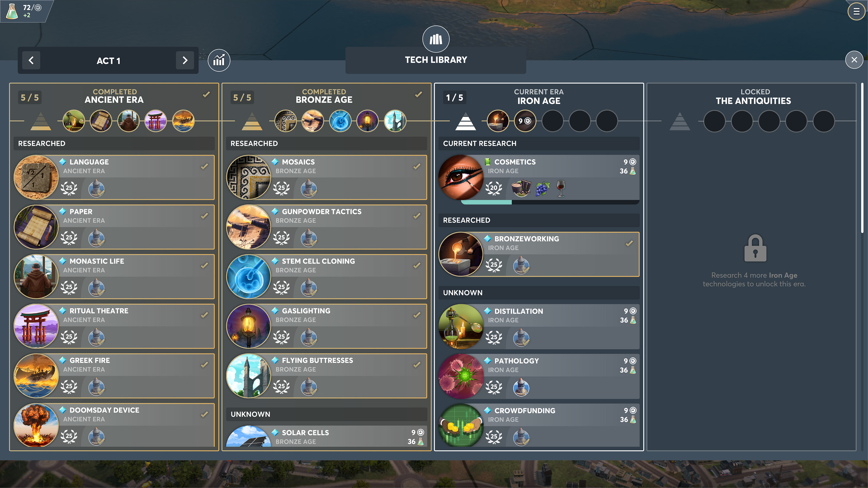Select the Iron Age pyramid era icon

click(465, 121)
